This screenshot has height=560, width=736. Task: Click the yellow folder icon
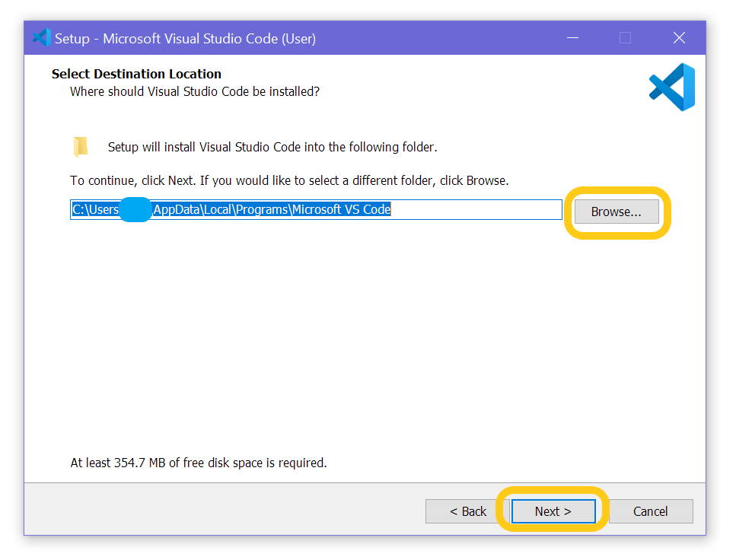[x=80, y=146]
